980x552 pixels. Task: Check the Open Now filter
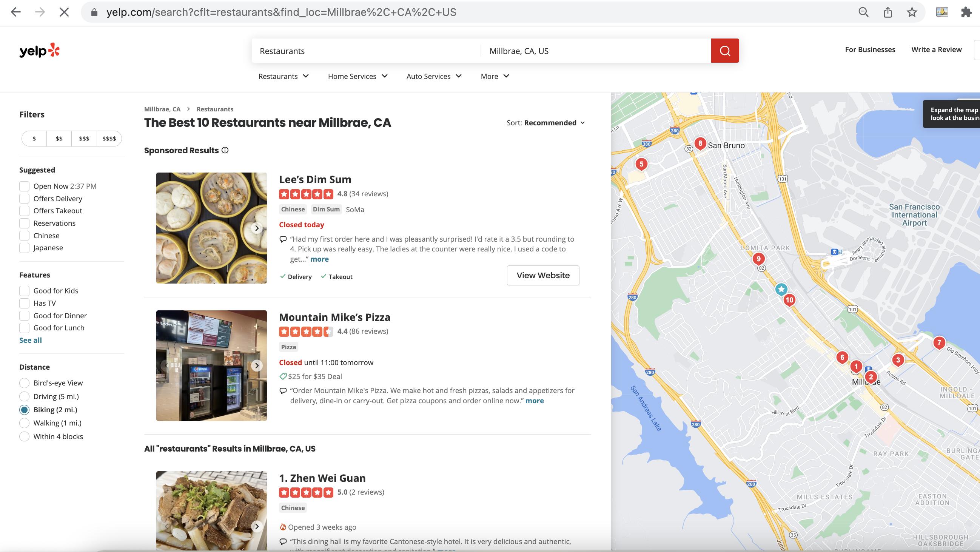point(24,187)
